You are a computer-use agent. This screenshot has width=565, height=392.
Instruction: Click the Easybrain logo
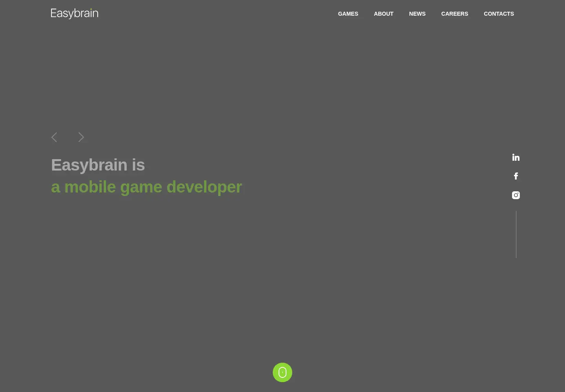[75, 14]
